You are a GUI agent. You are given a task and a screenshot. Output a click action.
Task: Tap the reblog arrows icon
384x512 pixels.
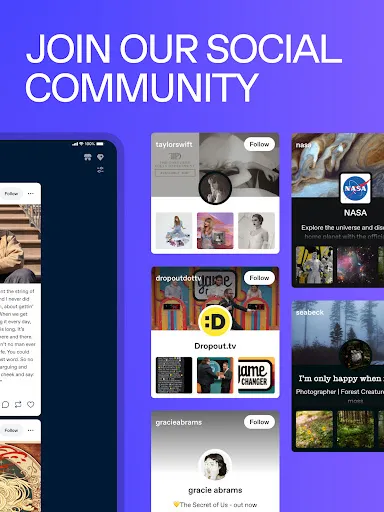18,404
